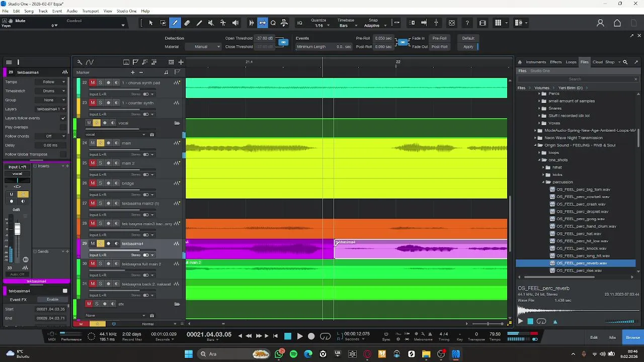Screen dimensions: 644x362
Task: Open the Mix view button
Action: click(612, 337)
